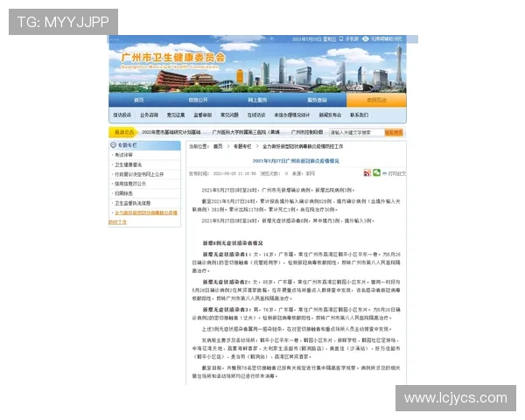The width and height of the screenshot is (525, 420).
Task: Click the 专题专栏 breadcrumb link
Action: 242,146
